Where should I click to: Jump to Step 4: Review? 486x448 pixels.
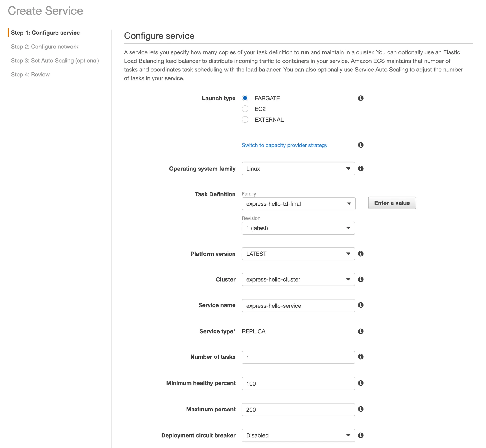(30, 74)
